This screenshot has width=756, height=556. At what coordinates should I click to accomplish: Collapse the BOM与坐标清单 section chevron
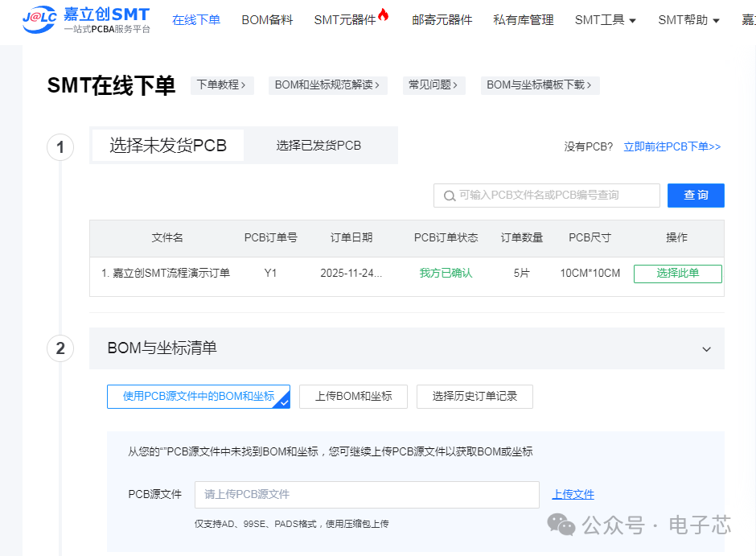706,349
